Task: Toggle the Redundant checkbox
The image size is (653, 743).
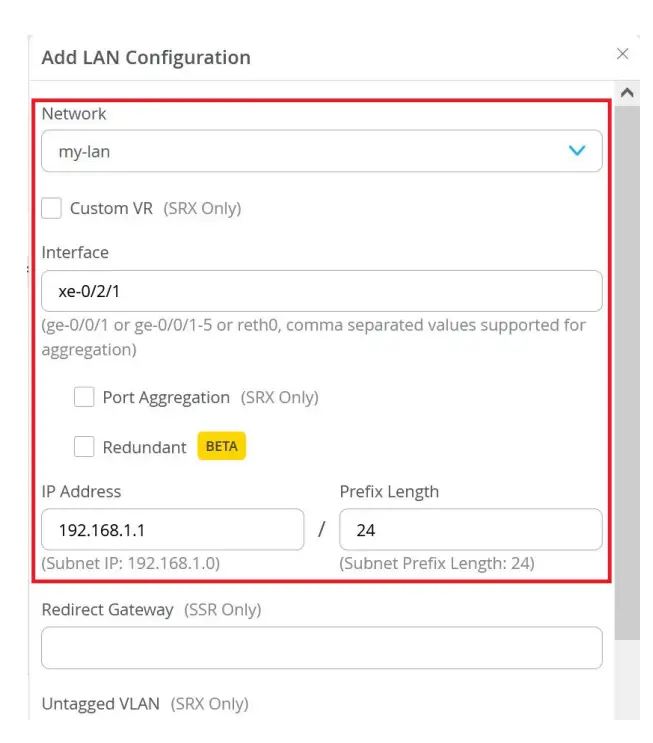Action: (x=84, y=447)
